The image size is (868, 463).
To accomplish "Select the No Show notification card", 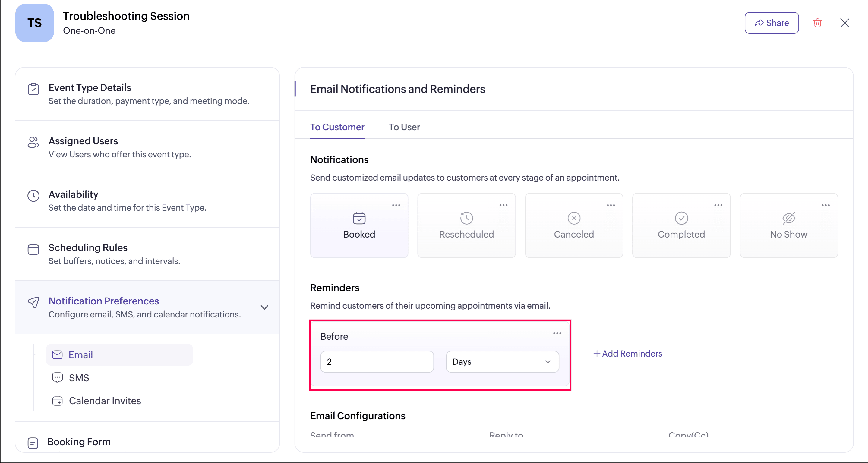I will pos(788,226).
